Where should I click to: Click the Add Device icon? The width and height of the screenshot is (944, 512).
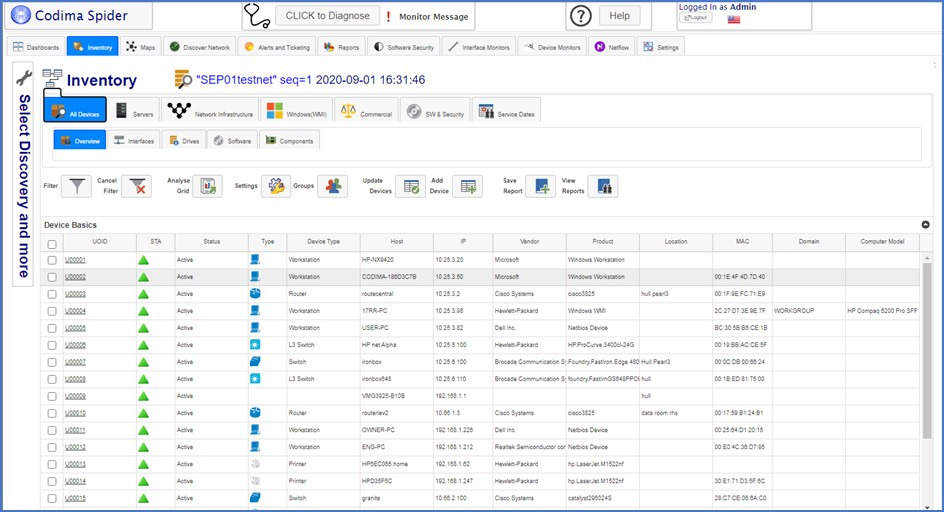(468, 186)
